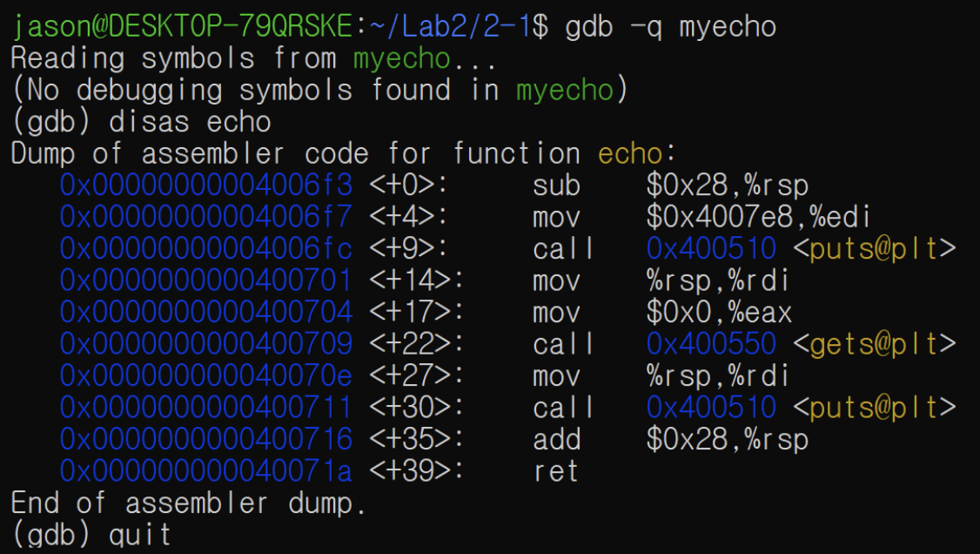Click the 0x400550 call target
The height and width of the screenshot is (554, 980).
point(711,344)
